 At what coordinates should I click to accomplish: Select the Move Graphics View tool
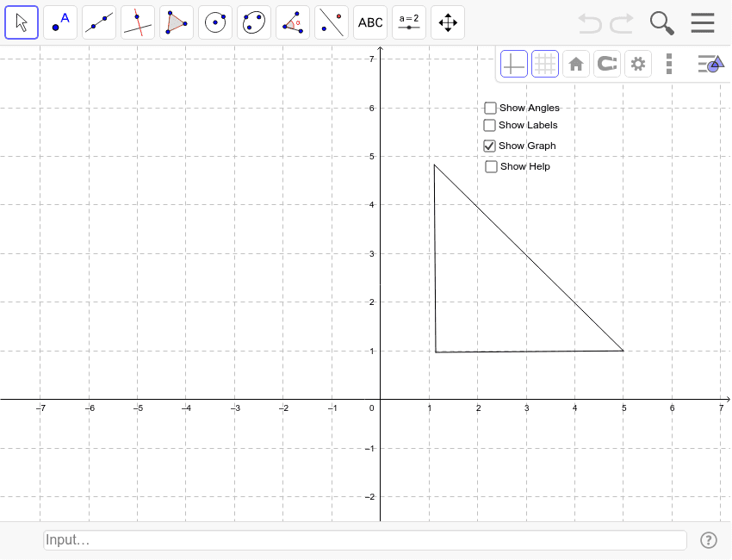(448, 22)
